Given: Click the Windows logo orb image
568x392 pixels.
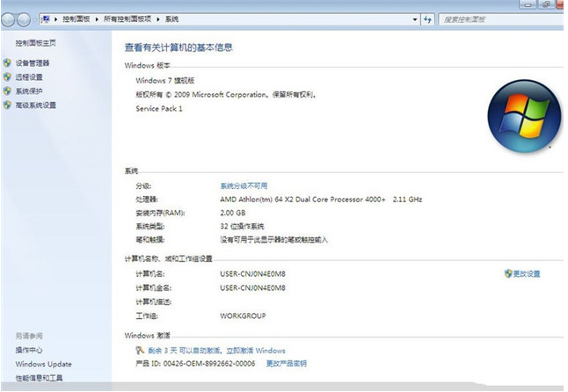Looking at the screenshot, I should [524, 116].
